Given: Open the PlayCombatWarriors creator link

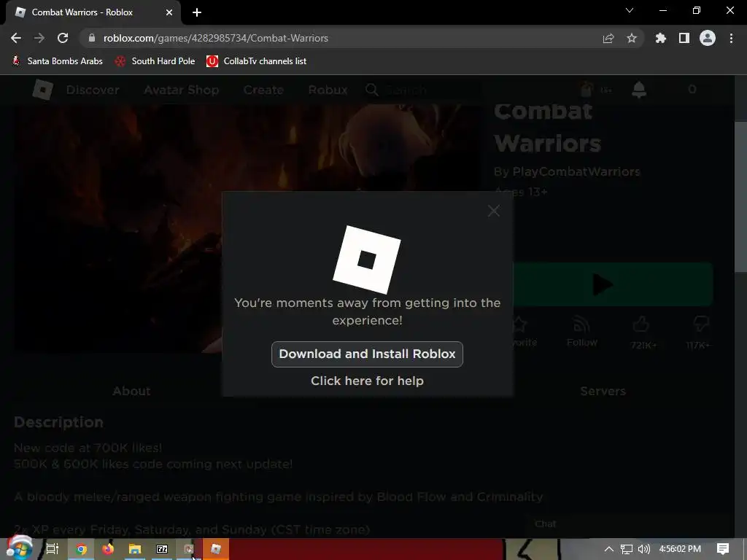Looking at the screenshot, I should point(576,171).
